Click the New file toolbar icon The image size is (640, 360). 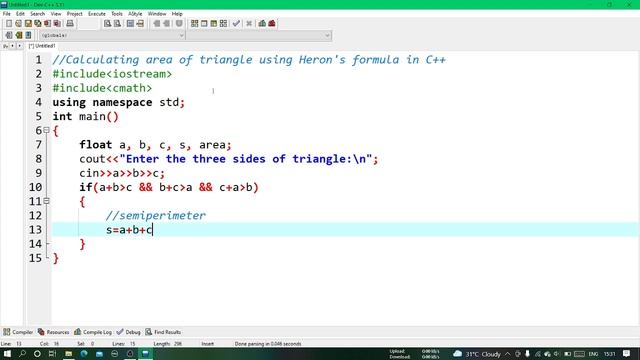point(9,24)
